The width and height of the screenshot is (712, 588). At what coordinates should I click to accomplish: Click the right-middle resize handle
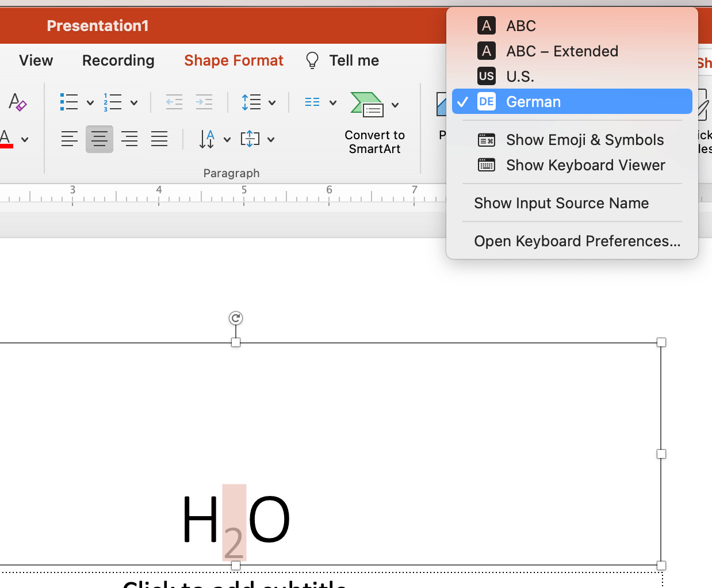click(661, 454)
